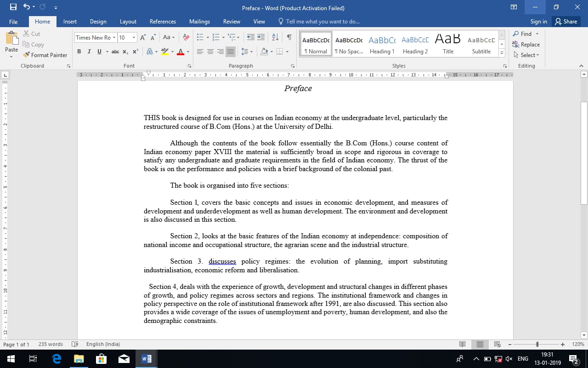Toggle Justify paragraph alignment
Image resolution: width=588 pixels, height=368 pixels.
pyautogui.click(x=231, y=52)
